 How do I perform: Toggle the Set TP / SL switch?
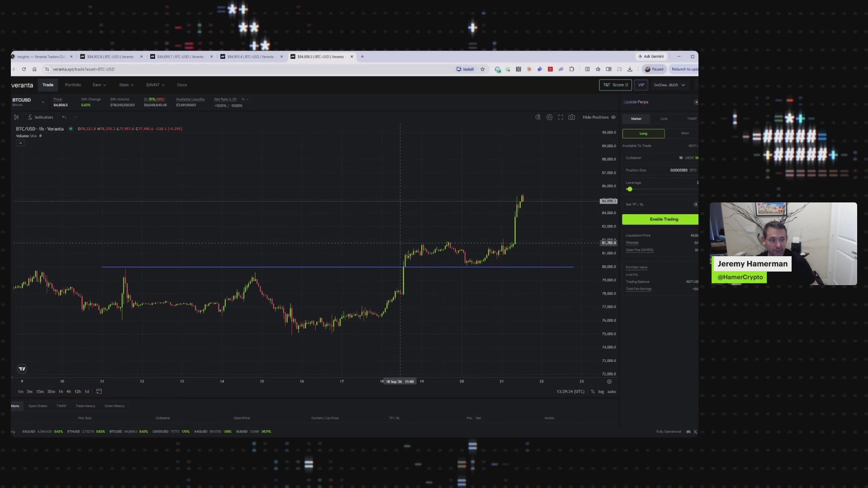click(x=696, y=204)
